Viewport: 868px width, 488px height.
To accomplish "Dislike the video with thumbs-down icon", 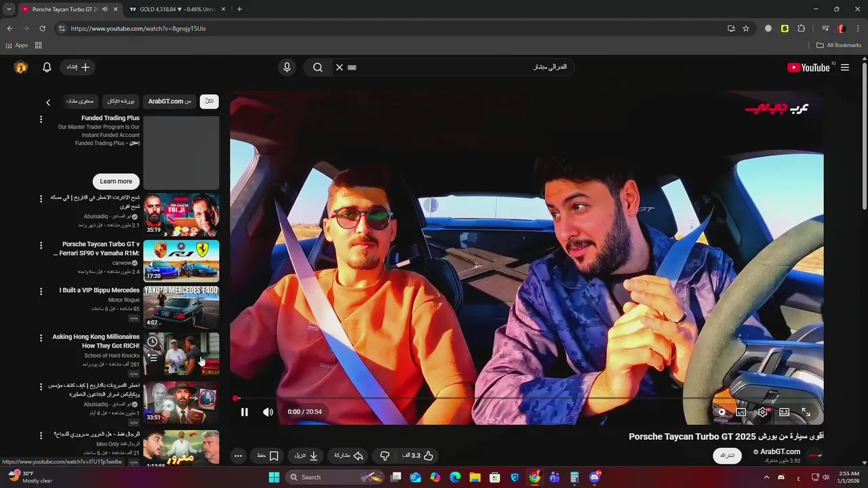I will 384,456.
